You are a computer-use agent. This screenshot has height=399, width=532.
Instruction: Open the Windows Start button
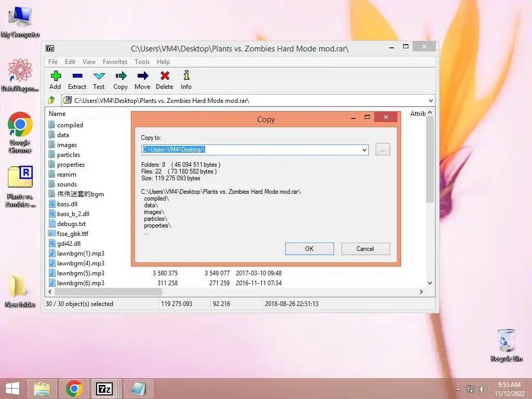(12, 389)
